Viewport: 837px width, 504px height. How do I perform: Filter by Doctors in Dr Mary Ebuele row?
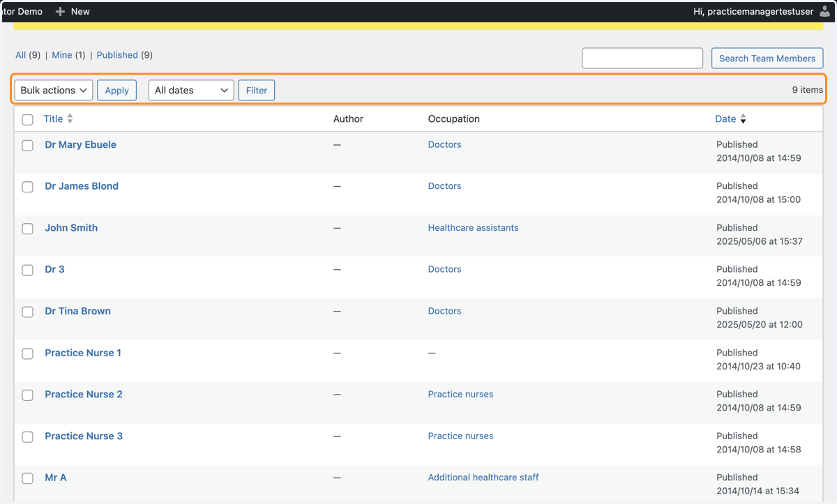445,144
